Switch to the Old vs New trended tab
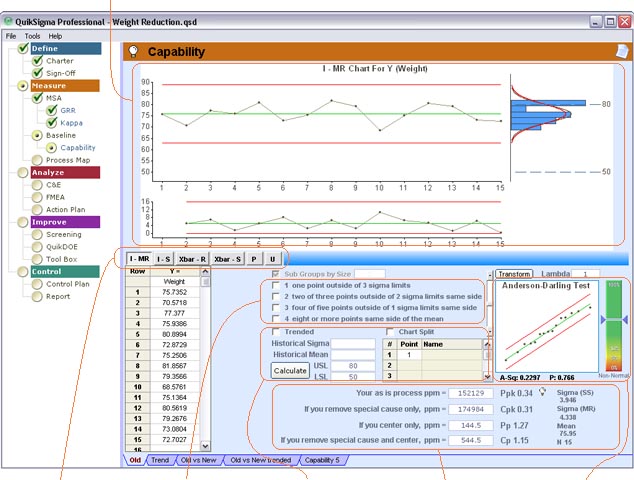634x480 pixels. pos(261,460)
